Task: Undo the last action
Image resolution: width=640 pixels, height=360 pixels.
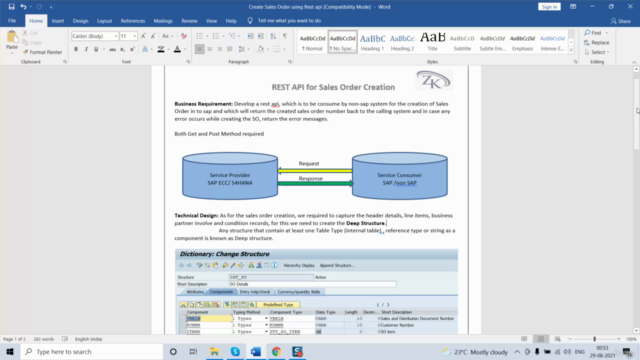Action: [x=23, y=7]
